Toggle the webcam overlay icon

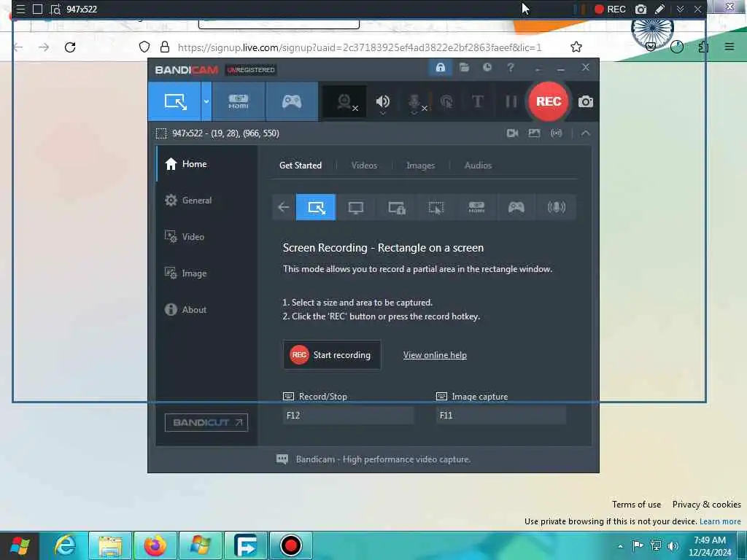tap(345, 101)
